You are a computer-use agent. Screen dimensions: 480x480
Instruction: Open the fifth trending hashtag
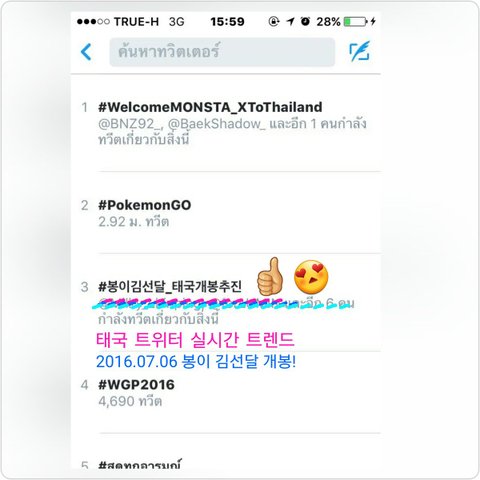[x=140, y=464]
